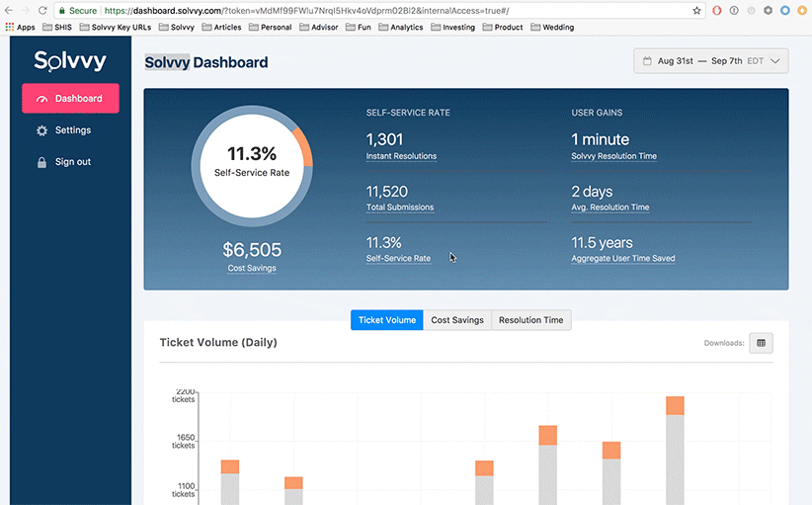Click the orange extension icon at far right
Viewport: 812px width, 505px height.
[802, 10]
